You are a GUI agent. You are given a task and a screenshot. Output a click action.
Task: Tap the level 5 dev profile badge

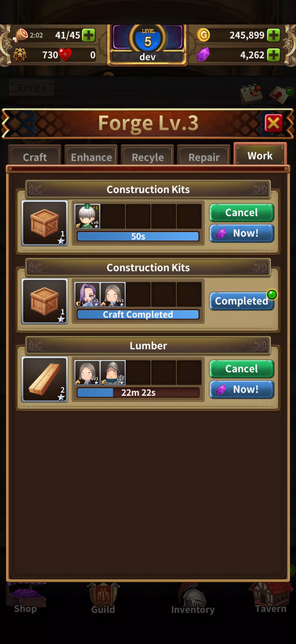click(x=148, y=44)
